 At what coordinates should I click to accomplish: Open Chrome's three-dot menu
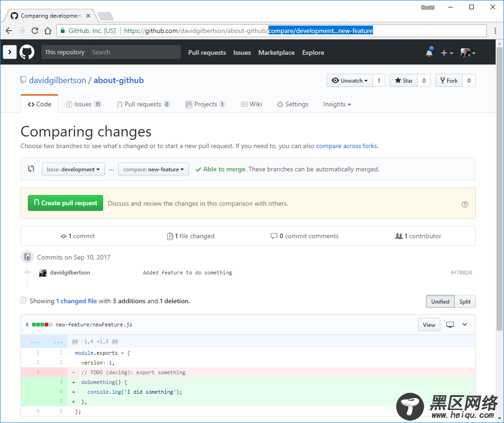[x=495, y=31]
